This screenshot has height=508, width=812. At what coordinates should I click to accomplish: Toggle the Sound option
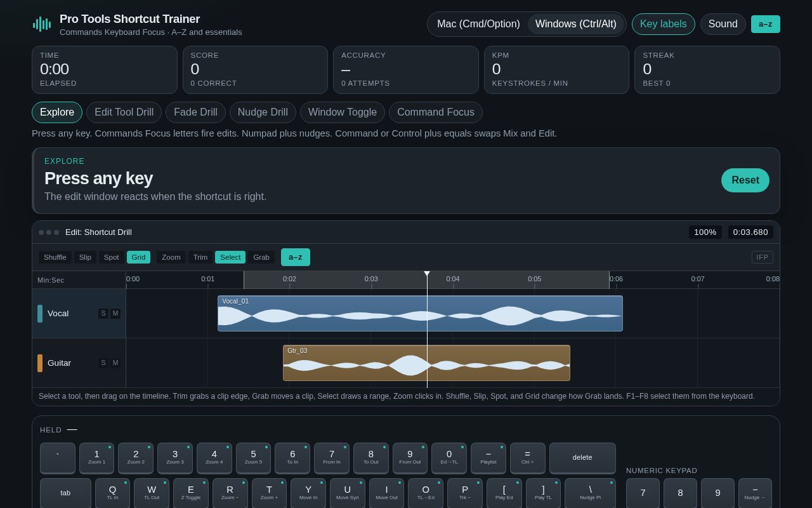point(723,24)
